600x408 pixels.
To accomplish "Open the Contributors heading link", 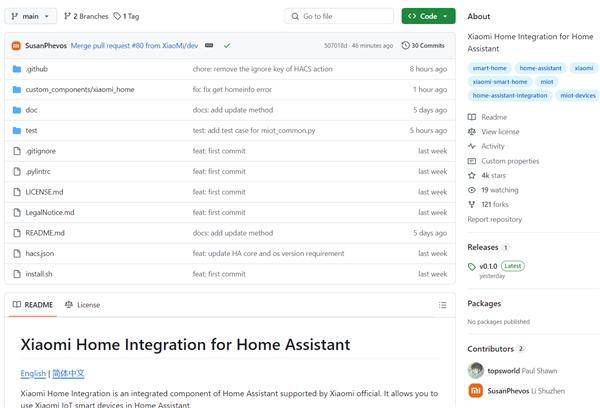I will [491, 349].
